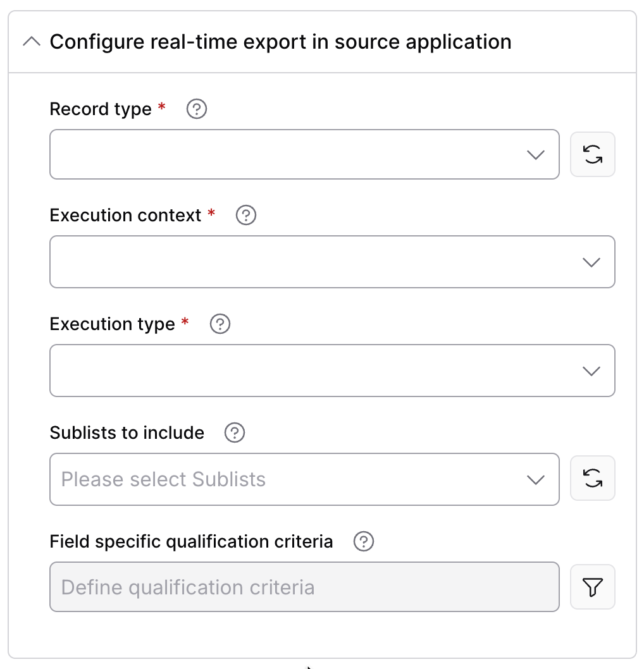This screenshot has height=669, width=644.
Task: Open the Record type dropdown
Action: click(x=304, y=154)
